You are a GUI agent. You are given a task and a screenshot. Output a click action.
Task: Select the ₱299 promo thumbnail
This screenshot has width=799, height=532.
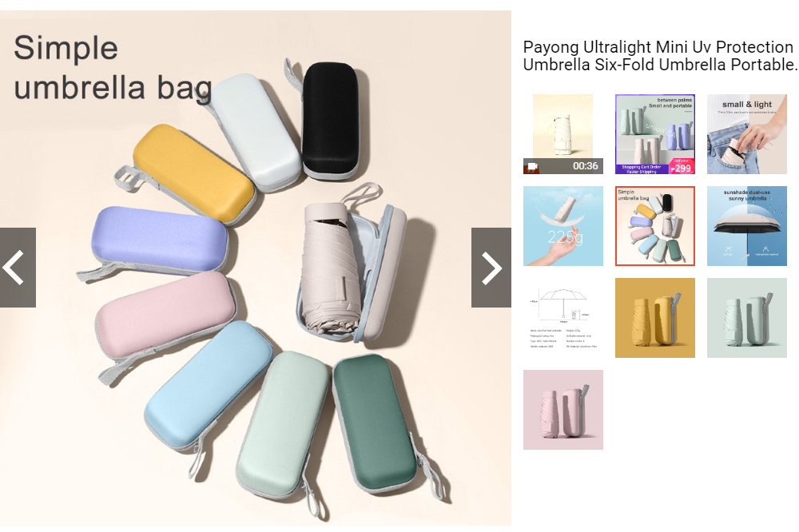655,134
